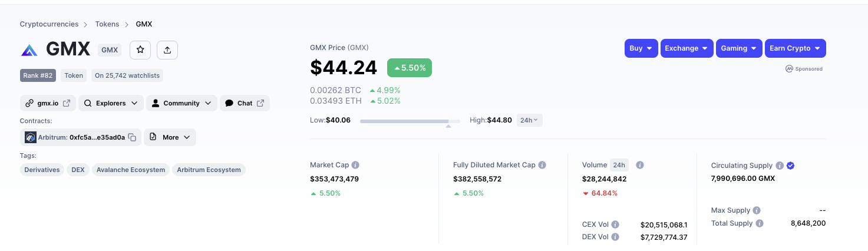The height and width of the screenshot is (251, 868).
Task: Open the 24h high/low range selector
Action: (x=529, y=120)
